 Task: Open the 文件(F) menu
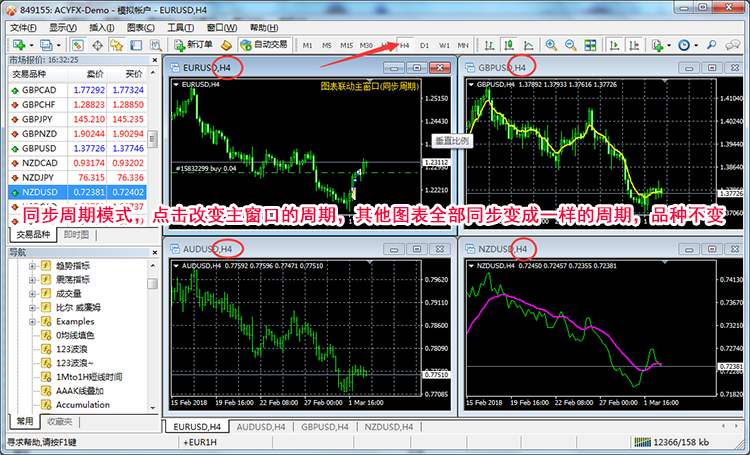23,27
